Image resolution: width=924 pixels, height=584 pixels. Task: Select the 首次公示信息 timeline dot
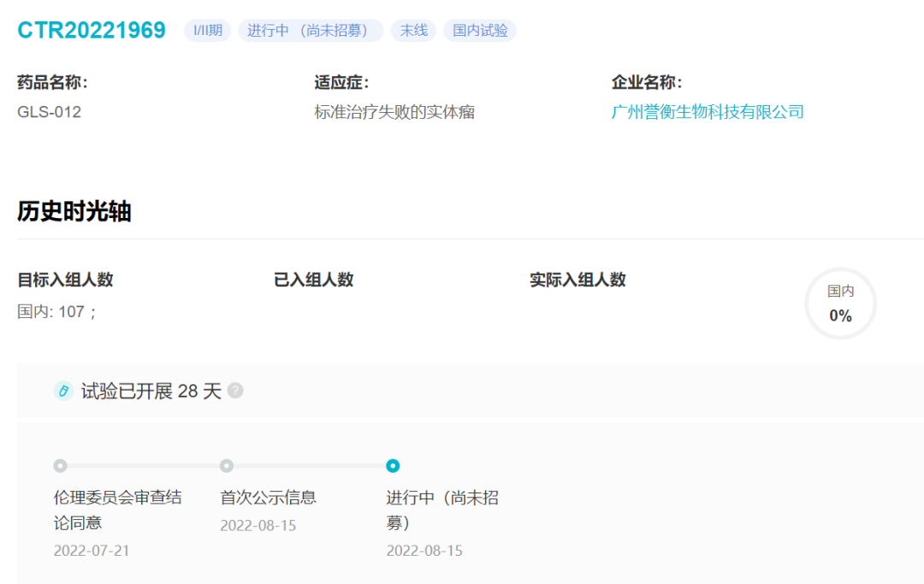tap(226, 466)
